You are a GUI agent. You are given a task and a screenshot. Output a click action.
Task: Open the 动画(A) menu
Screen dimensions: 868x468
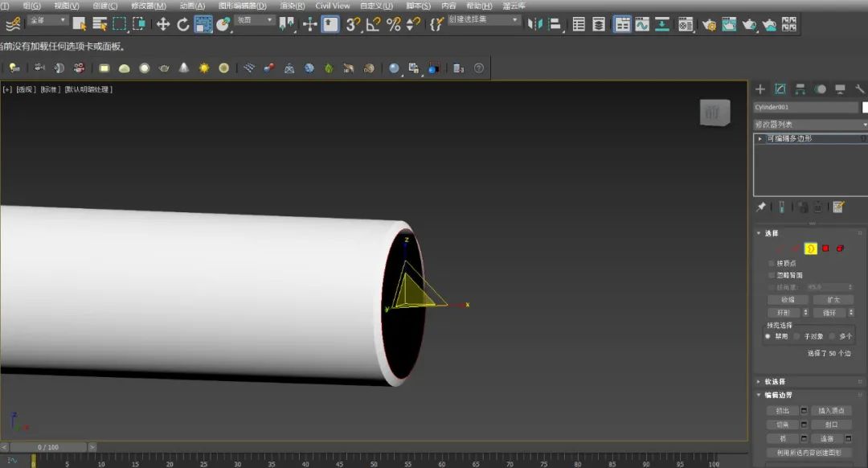tap(192, 6)
